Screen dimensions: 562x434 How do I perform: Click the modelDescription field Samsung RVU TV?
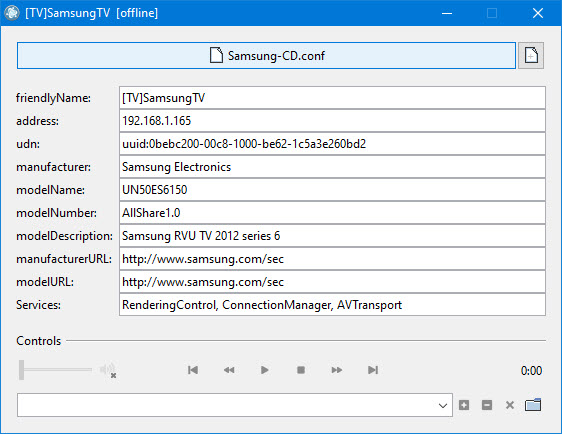coord(332,236)
